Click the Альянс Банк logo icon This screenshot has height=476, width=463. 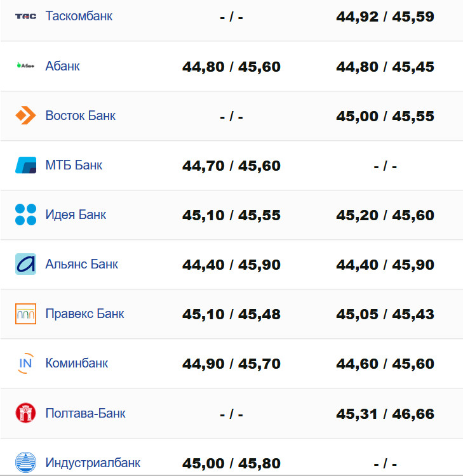click(x=25, y=264)
